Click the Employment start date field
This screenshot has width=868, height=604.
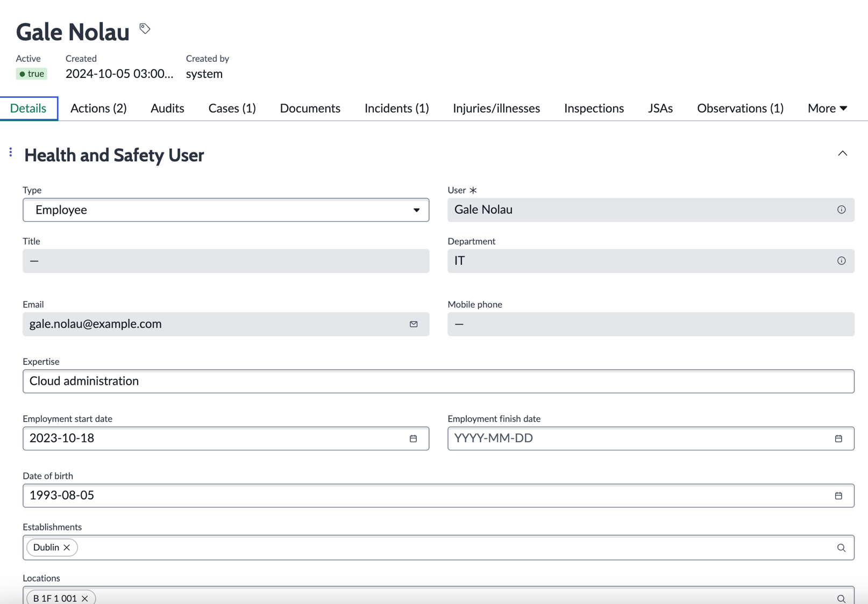pos(226,438)
